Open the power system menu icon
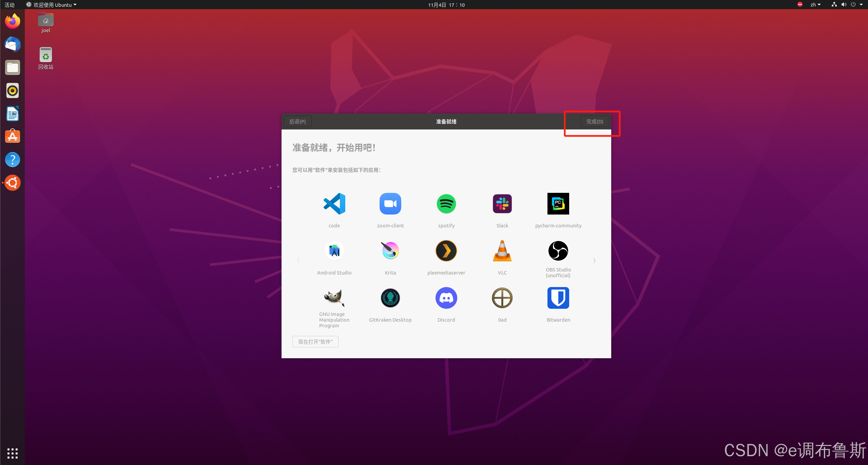 tap(853, 4)
